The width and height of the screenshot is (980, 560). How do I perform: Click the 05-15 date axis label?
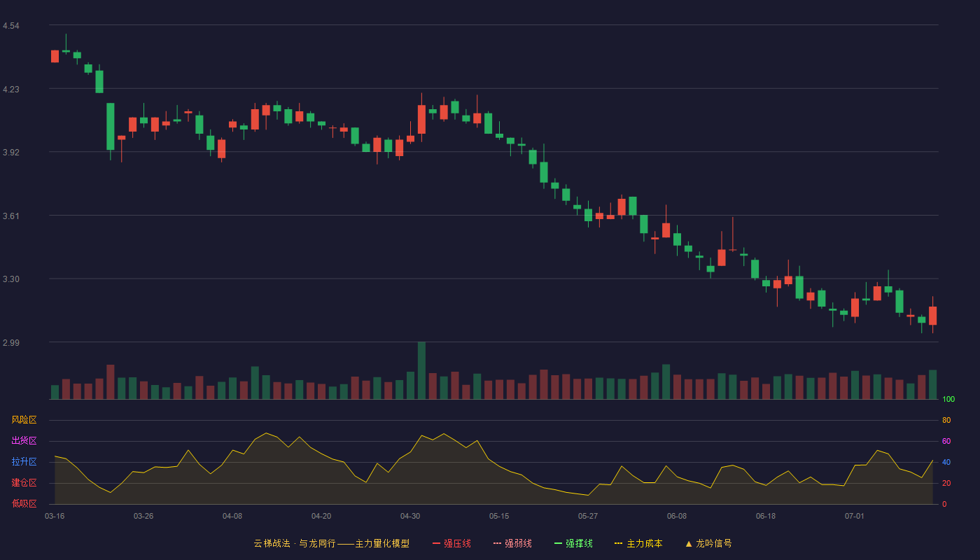499,516
